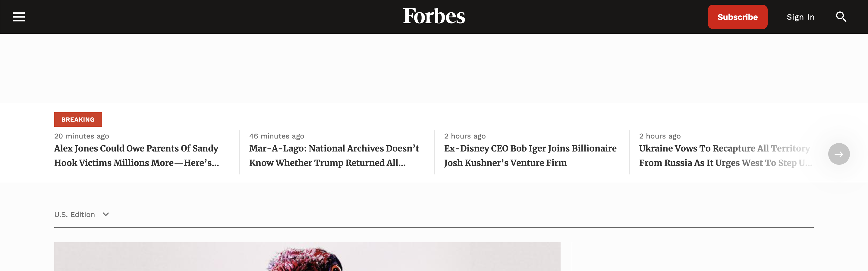Open the hamburger navigation menu
The height and width of the screenshot is (271, 868).
click(x=18, y=17)
